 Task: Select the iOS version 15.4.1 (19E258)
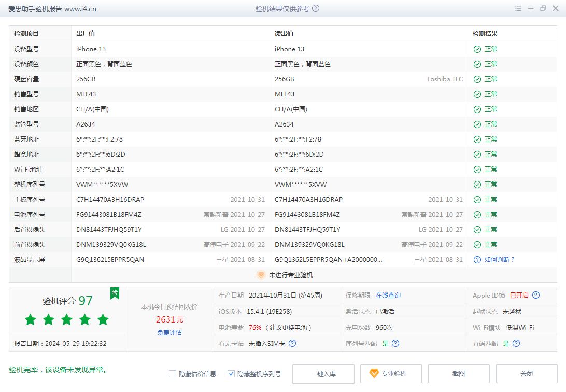pos(270,311)
